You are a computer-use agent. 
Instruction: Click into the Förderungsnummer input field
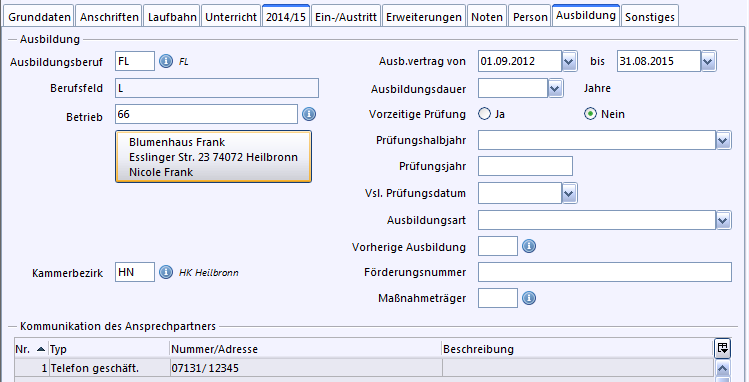click(605, 272)
